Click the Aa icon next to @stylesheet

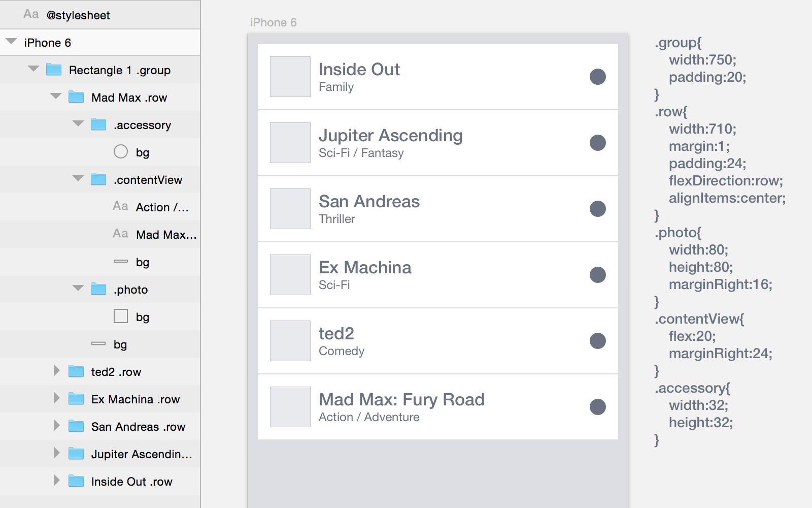coord(31,15)
